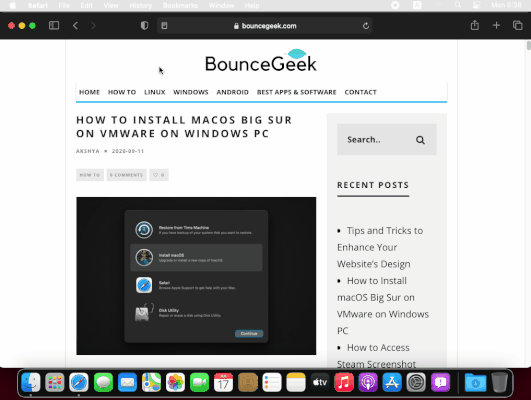Open the HOW TO nav link
The height and width of the screenshot is (400, 531).
[122, 92]
